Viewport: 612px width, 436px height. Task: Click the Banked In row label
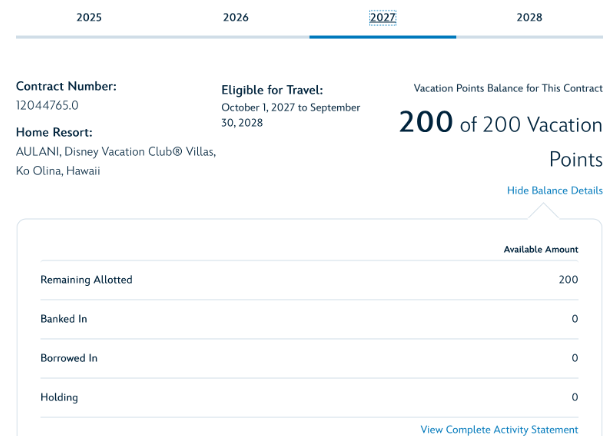click(x=64, y=319)
